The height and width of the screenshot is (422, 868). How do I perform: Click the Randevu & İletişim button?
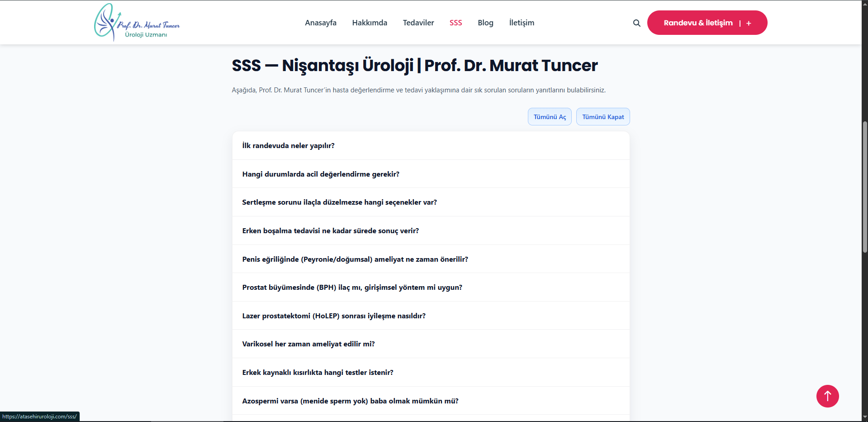[698, 23]
